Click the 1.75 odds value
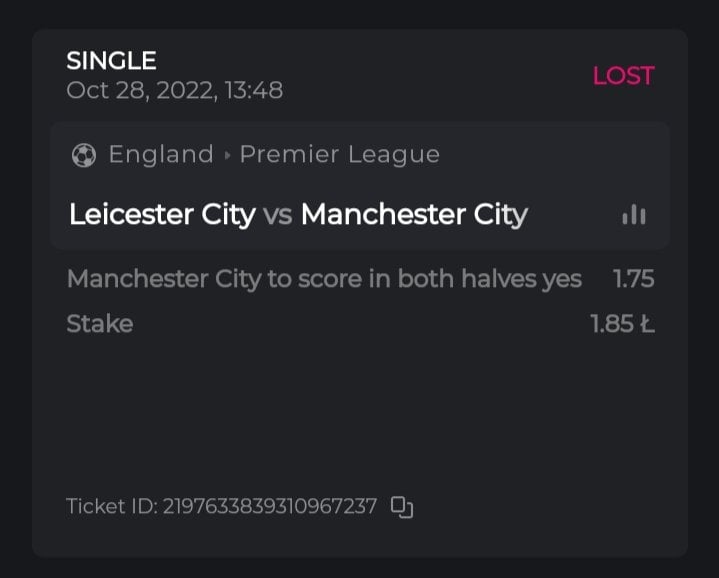This screenshot has width=719, height=578. (634, 279)
